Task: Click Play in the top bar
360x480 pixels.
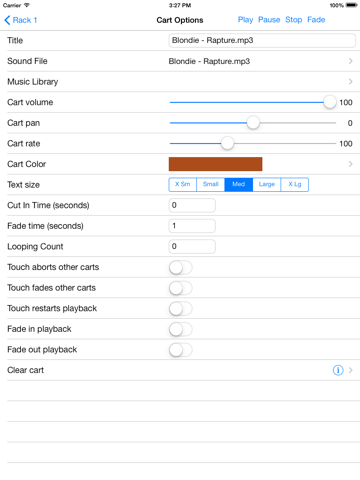Action: tap(245, 20)
